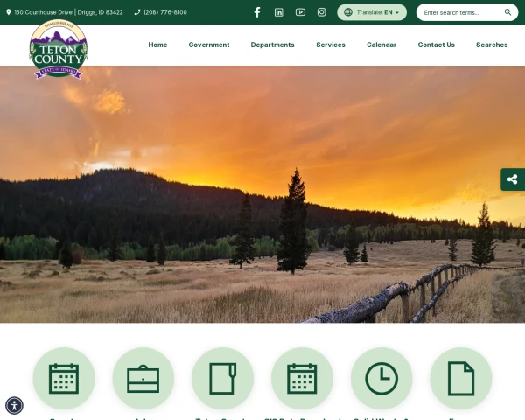Image resolution: width=525 pixels, height=420 pixels.
Task: Click the folder document quick-link icon
Action: [222, 379]
